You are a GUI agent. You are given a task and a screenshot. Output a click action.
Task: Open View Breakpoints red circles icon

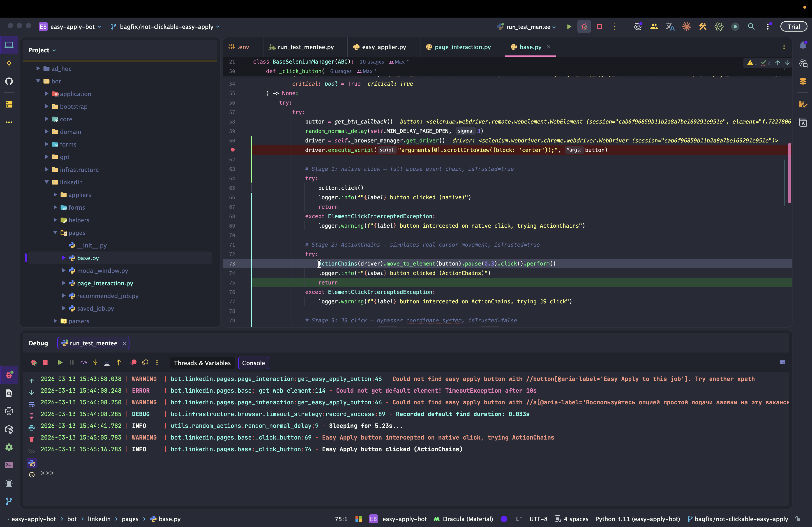(x=133, y=363)
